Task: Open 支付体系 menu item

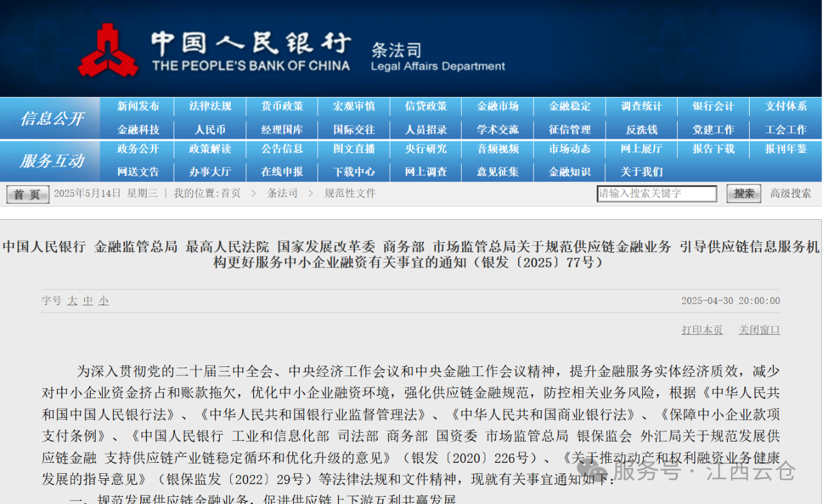Action: click(x=786, y=106)
